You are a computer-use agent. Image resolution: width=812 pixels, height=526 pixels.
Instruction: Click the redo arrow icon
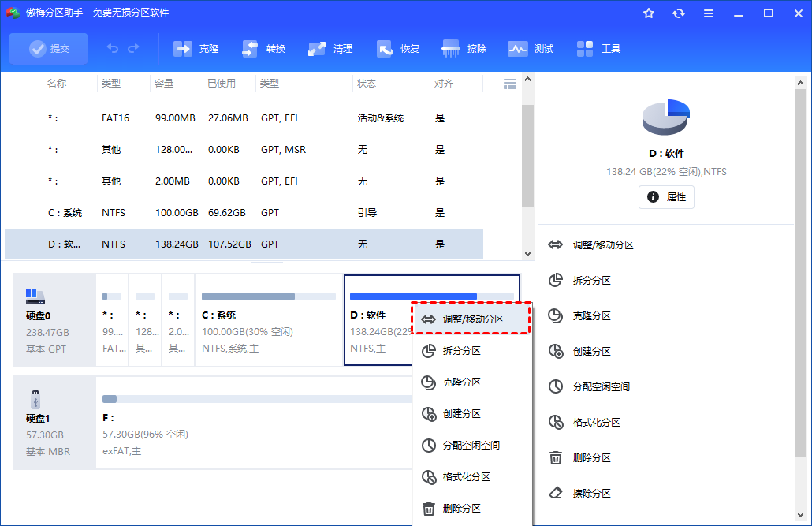(x=132, y=48)
